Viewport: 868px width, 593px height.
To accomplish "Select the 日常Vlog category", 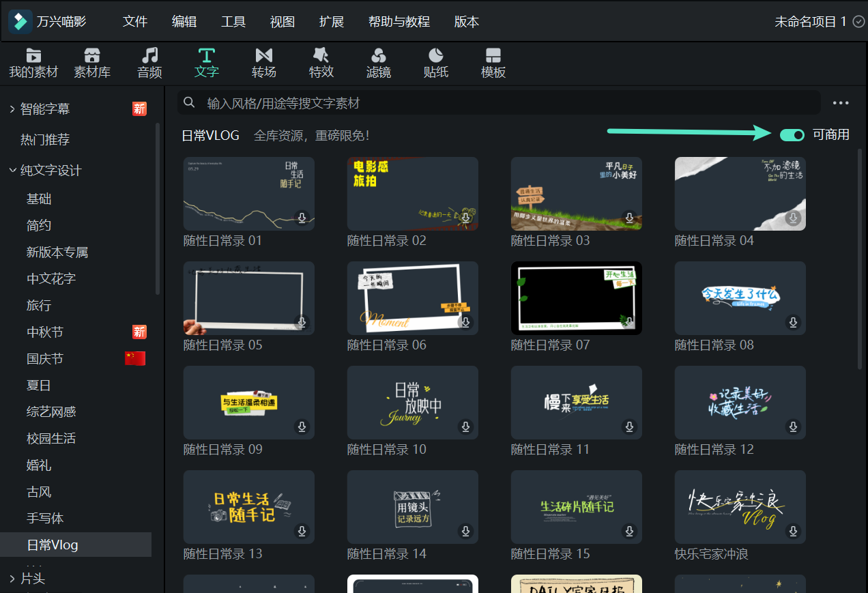I will 76,545.
